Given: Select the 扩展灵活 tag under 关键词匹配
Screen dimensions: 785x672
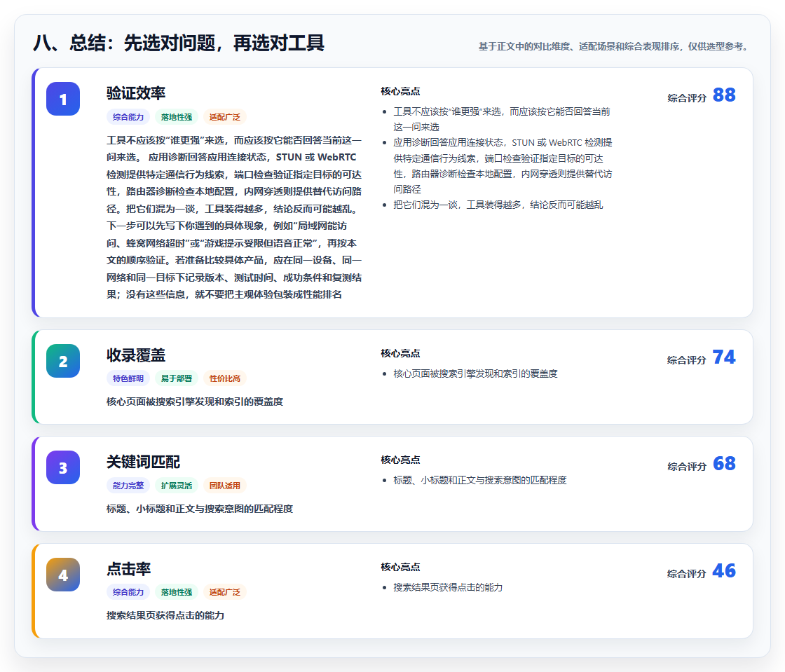Looking at the screenshot, I should (176, 486).
